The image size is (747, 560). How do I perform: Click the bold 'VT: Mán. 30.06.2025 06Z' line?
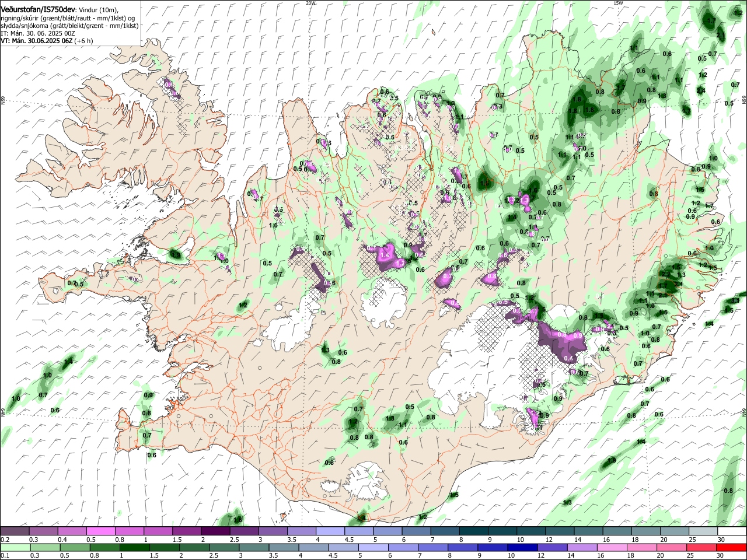click(36, 41)
